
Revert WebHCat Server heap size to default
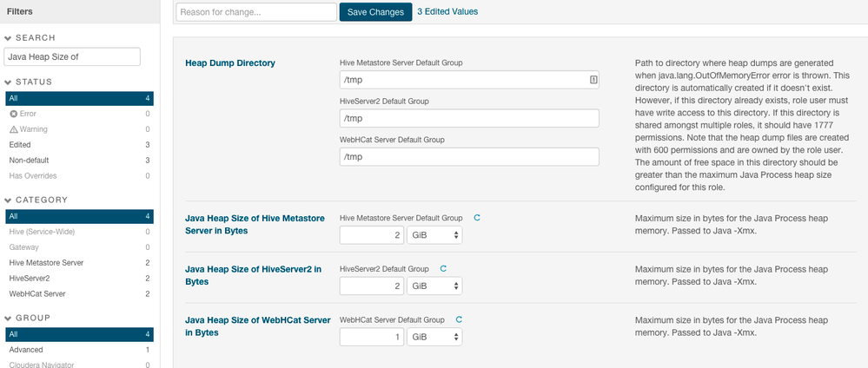[459, 320]
